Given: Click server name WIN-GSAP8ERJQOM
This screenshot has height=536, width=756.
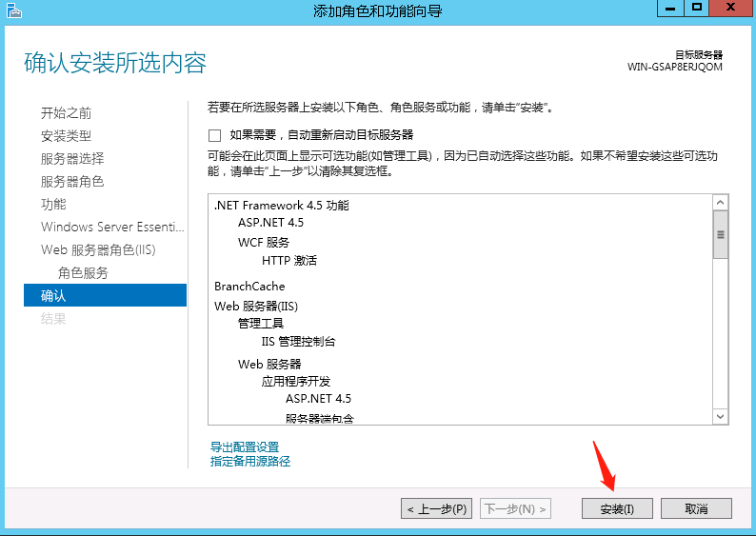Looking at the screenshot, I should click(x=674, y=67).
